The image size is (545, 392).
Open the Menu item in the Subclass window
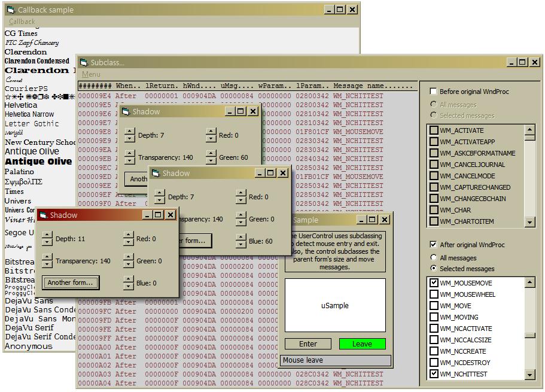(91, 74)
